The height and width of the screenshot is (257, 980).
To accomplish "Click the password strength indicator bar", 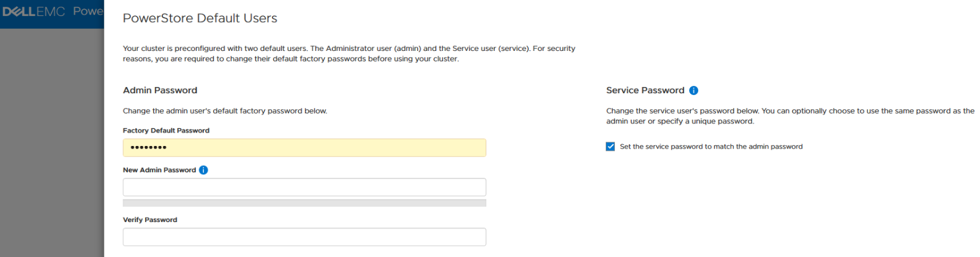I will 304,203.
